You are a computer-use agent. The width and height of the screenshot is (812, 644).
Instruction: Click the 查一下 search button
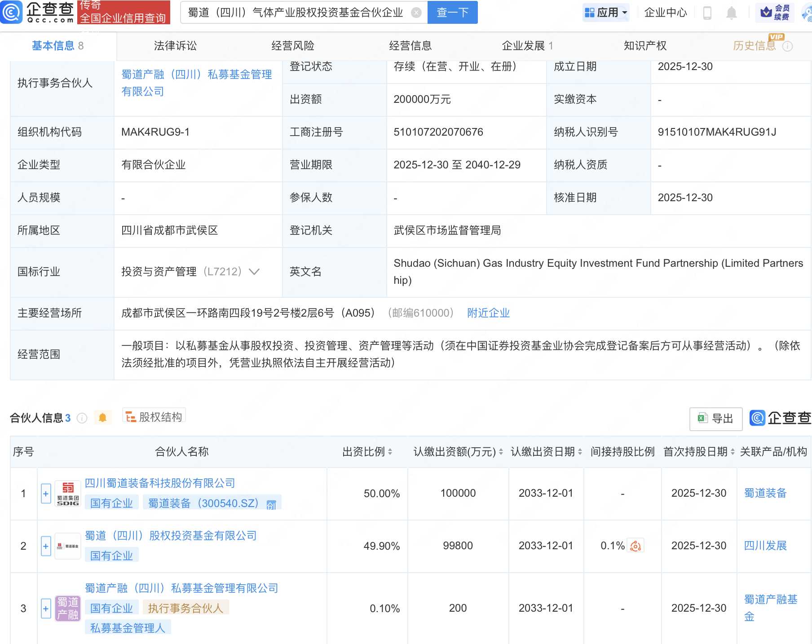tap(452, 13)
